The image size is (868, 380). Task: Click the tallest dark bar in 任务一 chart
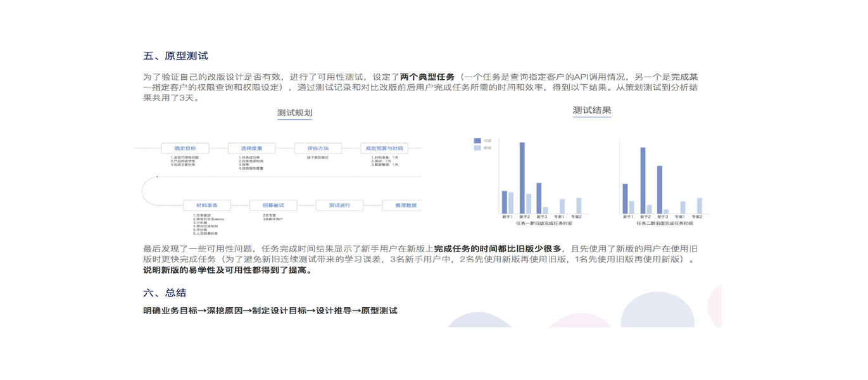pyautogui.click(x=522, y=178)
